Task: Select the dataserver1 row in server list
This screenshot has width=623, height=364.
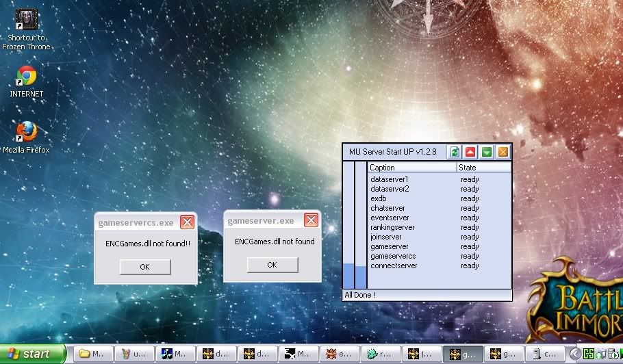Action: click(389, 179)
